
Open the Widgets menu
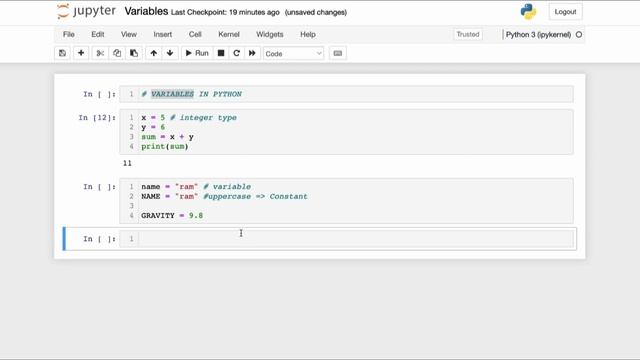(x=269, y=34)
